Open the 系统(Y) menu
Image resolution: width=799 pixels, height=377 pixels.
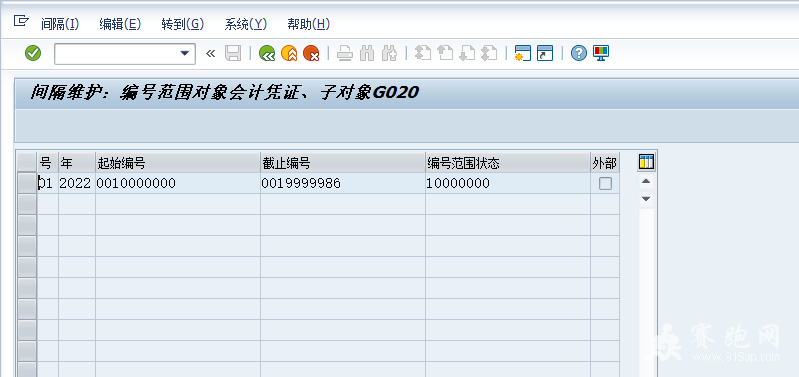point(246,24)
